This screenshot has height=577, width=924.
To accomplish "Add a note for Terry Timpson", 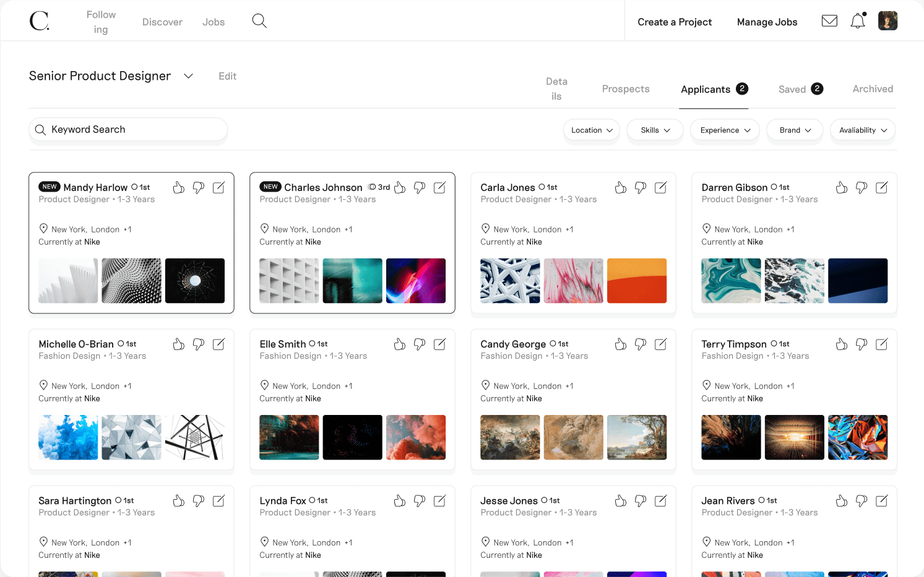I will click(881, 344).
